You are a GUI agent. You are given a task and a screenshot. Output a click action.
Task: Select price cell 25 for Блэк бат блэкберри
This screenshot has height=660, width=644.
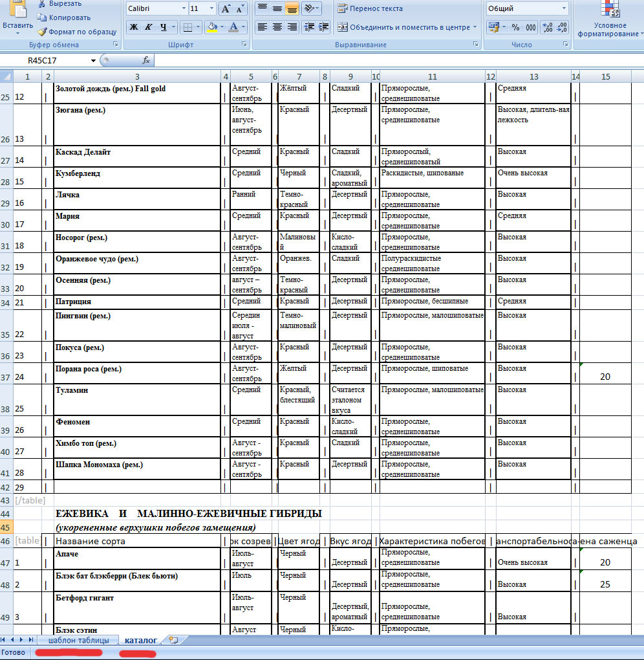point(605,580)
